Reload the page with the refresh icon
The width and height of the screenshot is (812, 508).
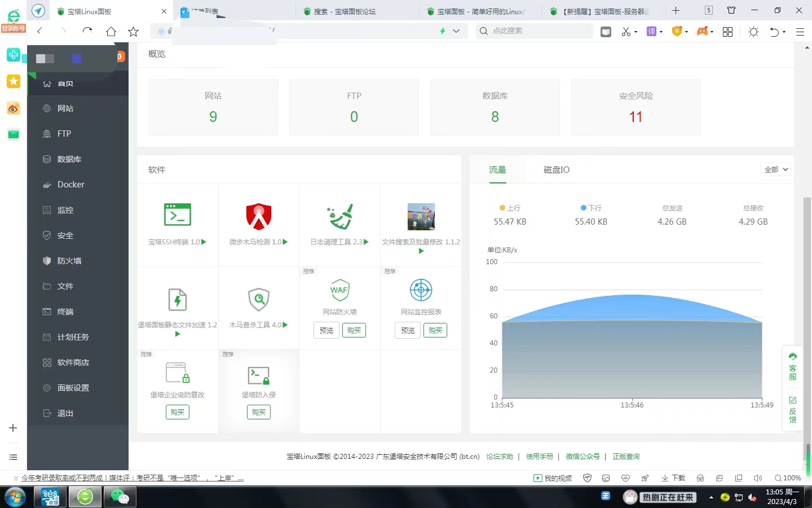point(87,31)
